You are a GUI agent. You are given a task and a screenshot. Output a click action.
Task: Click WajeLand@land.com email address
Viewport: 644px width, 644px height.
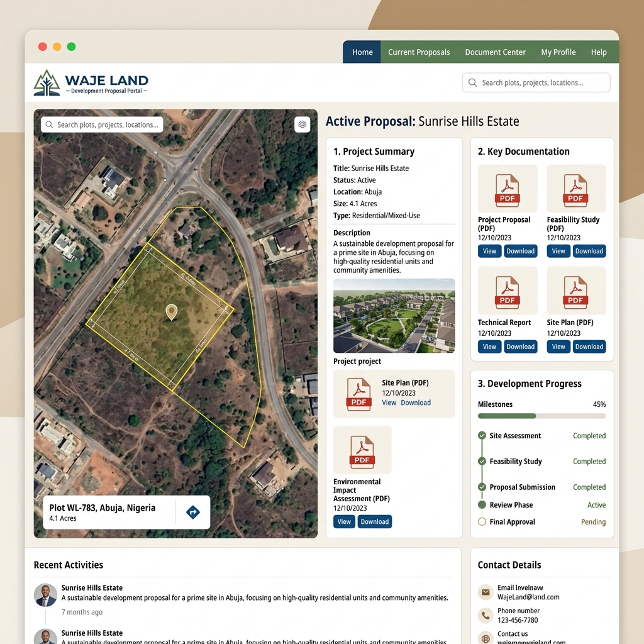coord(528,597)
